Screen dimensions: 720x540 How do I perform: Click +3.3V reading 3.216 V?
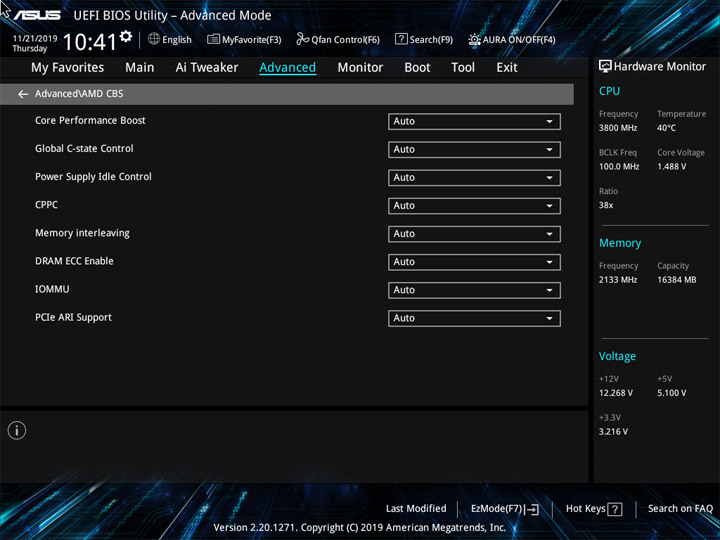(613, 432)
